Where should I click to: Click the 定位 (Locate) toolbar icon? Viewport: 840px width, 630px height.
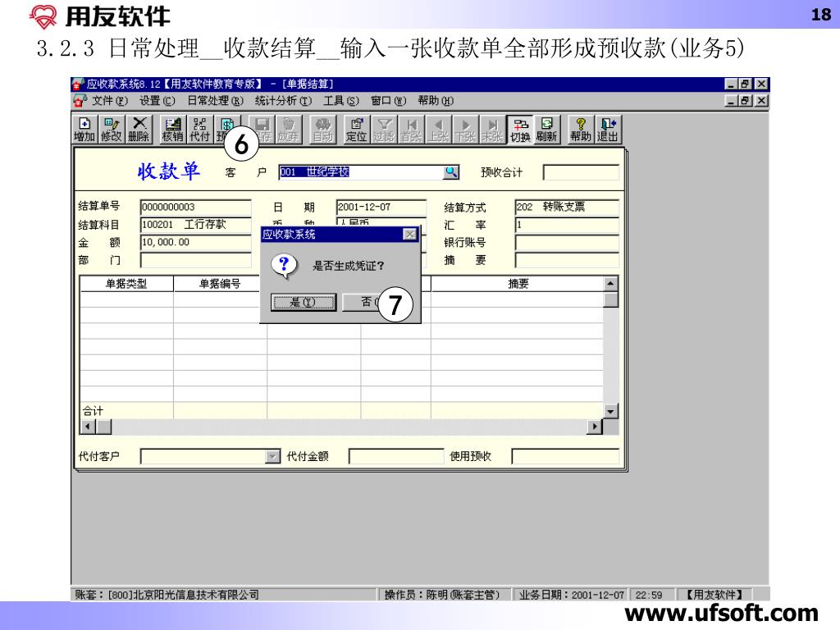356,130
